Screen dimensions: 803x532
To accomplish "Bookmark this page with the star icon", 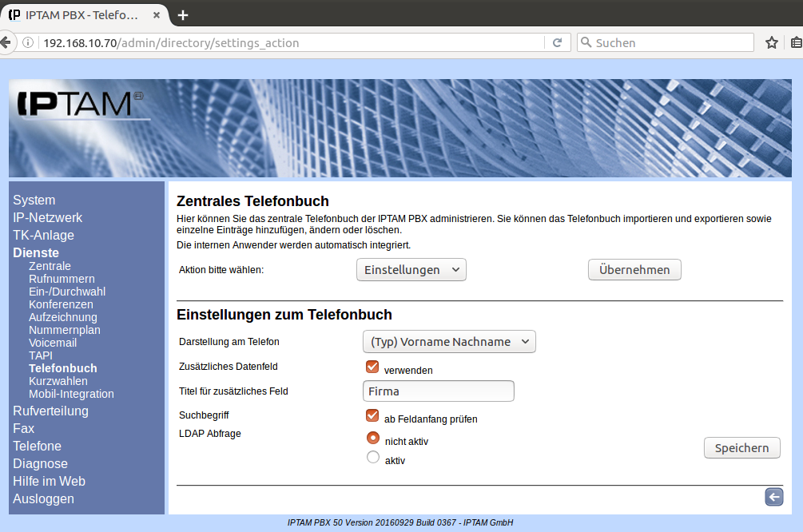I will [771, 42].
